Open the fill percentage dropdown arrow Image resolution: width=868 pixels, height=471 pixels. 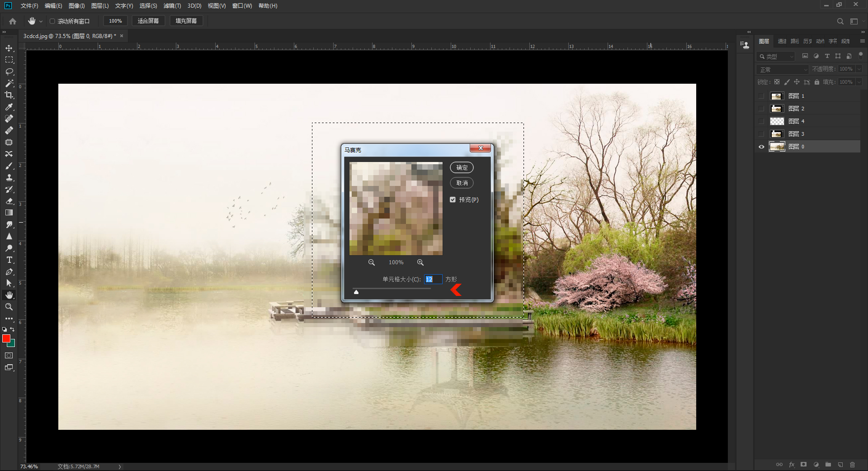coord(859,82)
